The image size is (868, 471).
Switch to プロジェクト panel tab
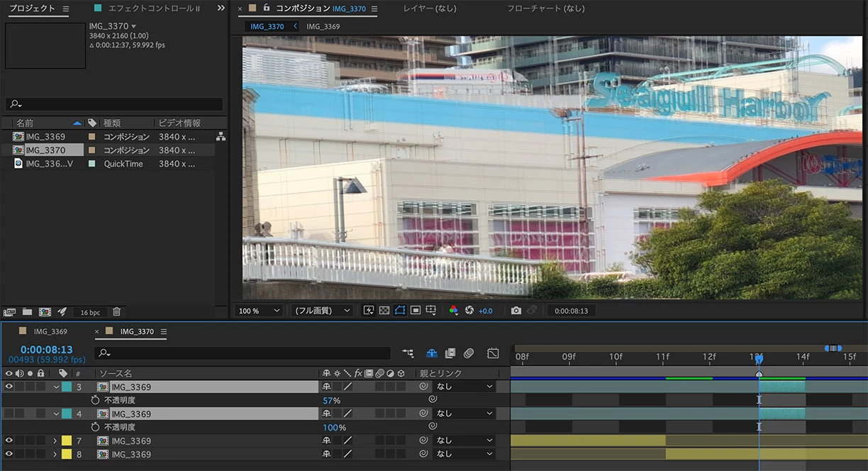point(32,9)
